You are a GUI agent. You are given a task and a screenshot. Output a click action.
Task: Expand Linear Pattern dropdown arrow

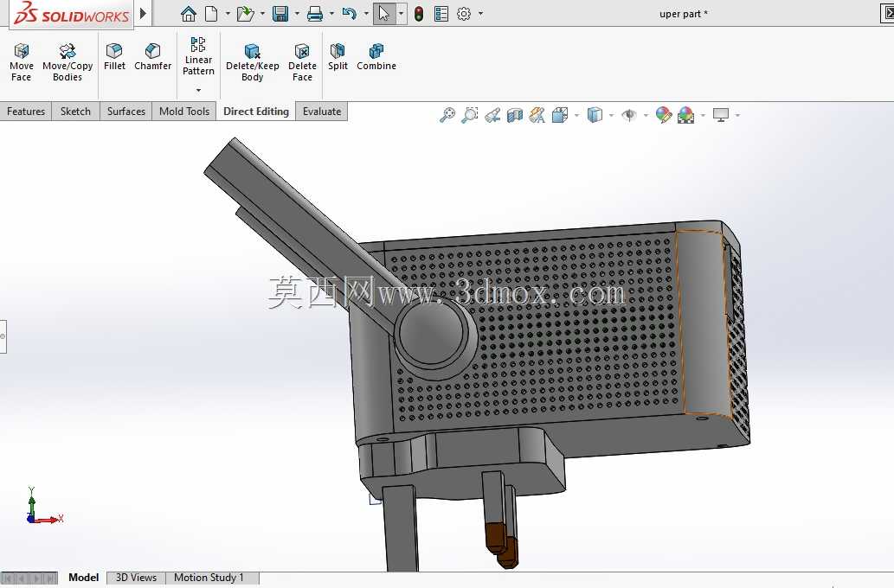(x=198, y=90)
